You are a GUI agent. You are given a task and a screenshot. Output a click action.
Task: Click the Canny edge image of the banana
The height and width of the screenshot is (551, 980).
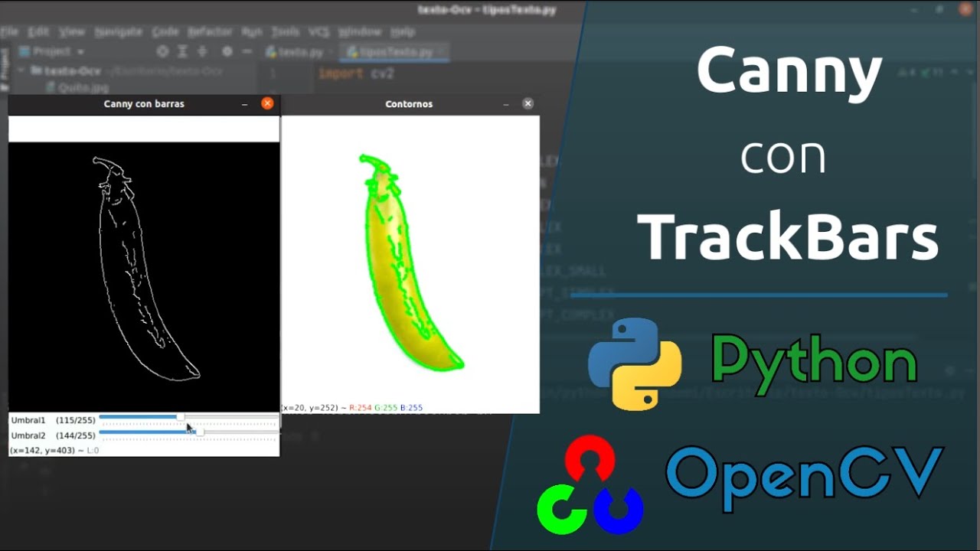(144, 276)
